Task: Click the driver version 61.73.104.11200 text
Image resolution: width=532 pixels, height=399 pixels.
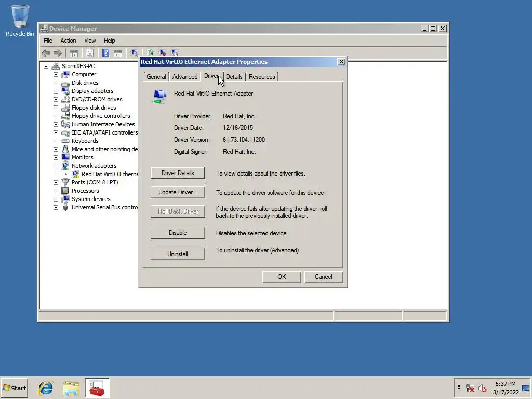Action: [244, 140]
